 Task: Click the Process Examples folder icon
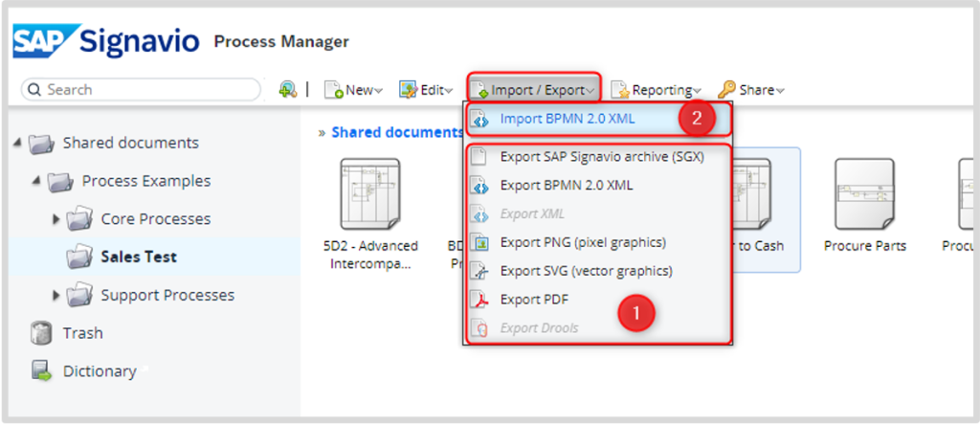click(x=60, y=181)
